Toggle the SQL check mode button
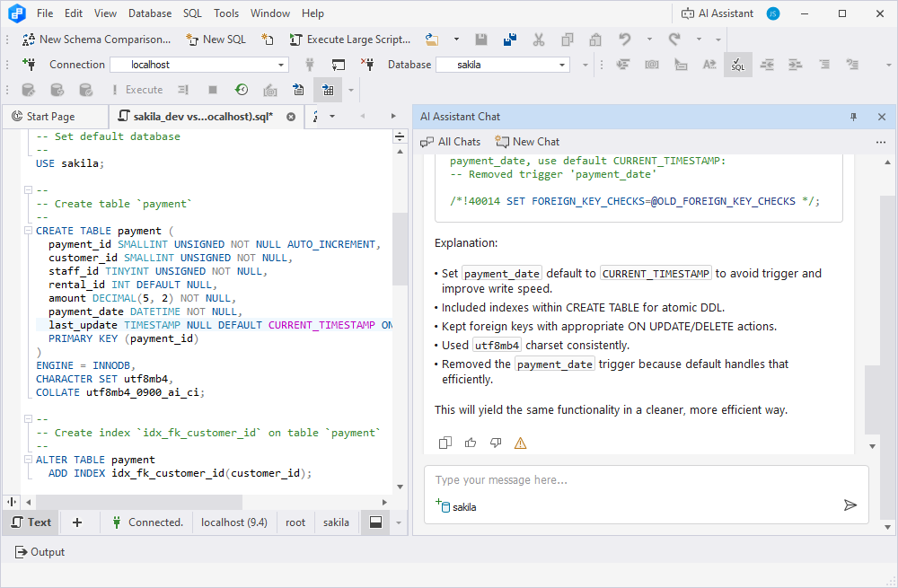 pyautogui.click(x=737, y=65)
